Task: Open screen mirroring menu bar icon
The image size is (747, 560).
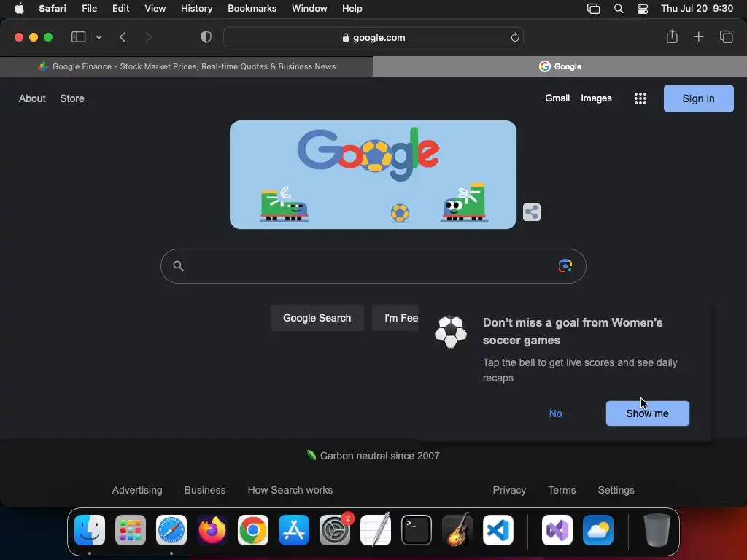Action: 593,9
